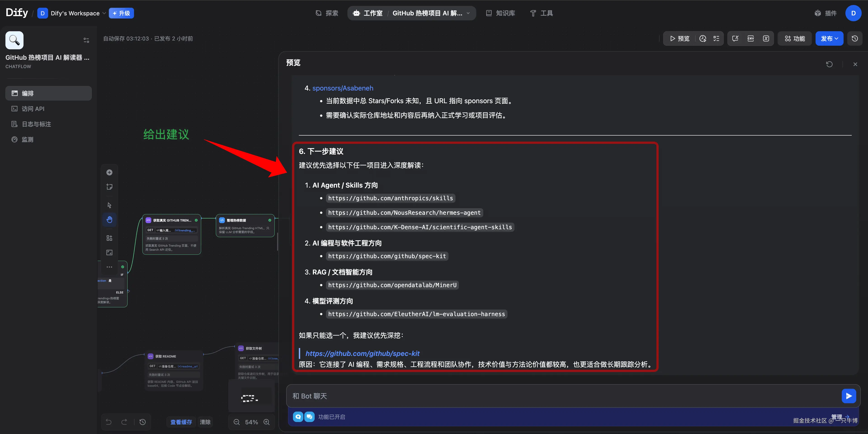Click the Dify logo

17,13
